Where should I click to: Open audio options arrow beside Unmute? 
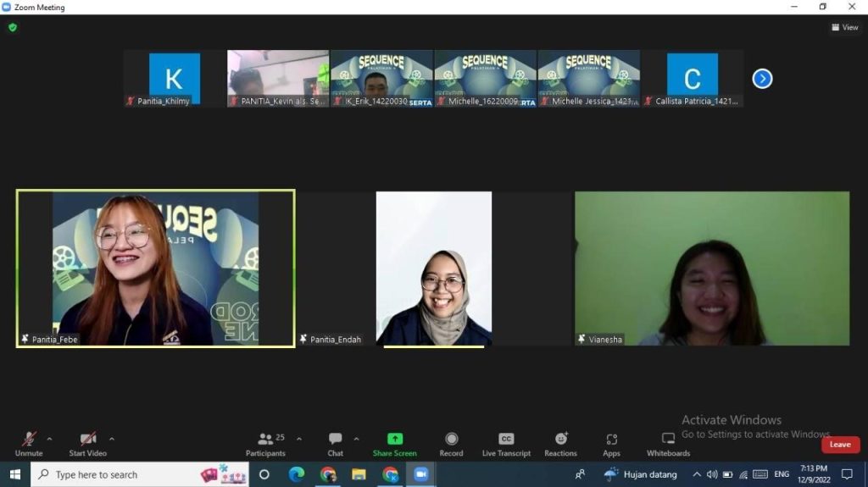click(49, 439)
